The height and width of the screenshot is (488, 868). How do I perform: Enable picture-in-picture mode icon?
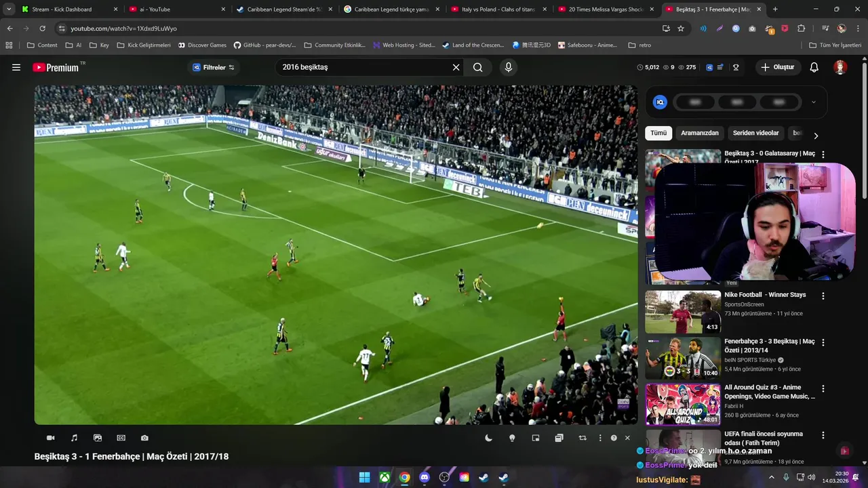(x=536, y=438)
